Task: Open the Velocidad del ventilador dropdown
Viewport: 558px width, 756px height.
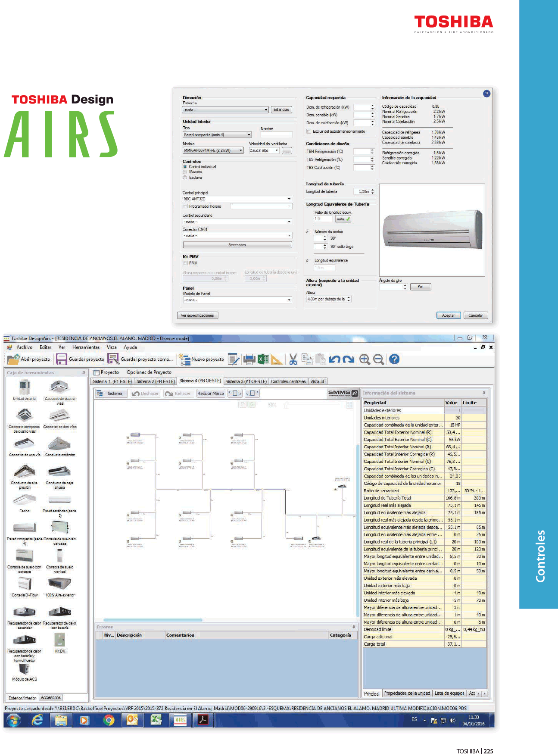Action: click(x=264, y=150)
